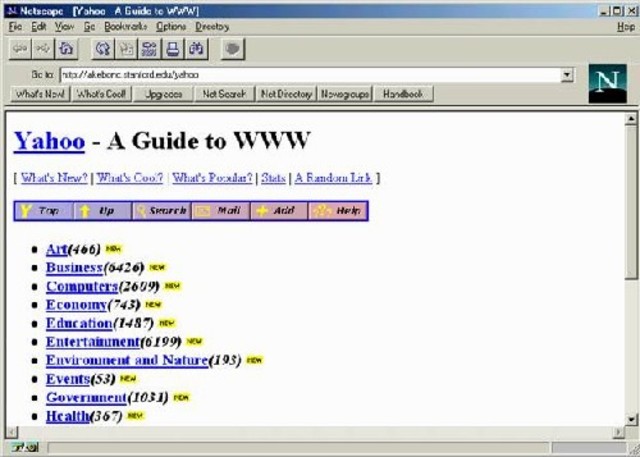Viewport: 640px width, 457px height.
Task: Open the Business category link
Action: point(74,268)
